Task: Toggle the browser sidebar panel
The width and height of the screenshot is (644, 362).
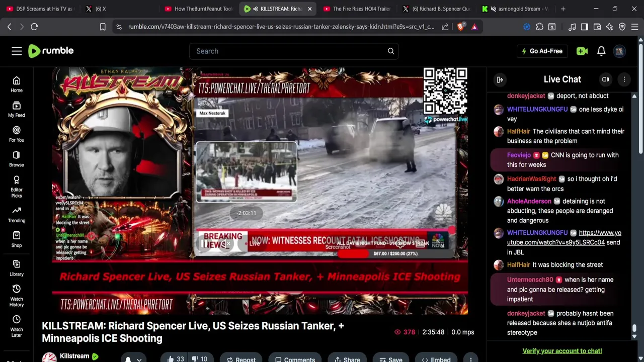Action: [584, 27]
